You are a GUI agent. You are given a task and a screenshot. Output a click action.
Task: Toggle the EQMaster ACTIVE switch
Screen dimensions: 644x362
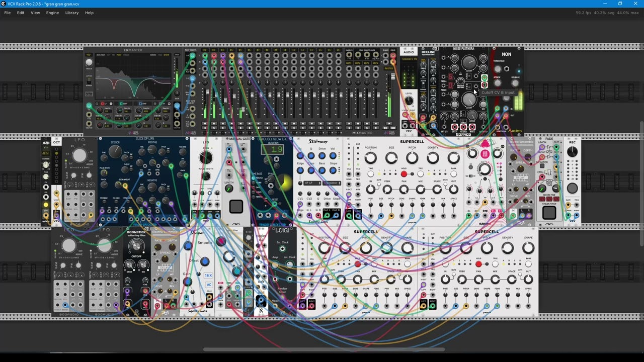click(89, 80)
